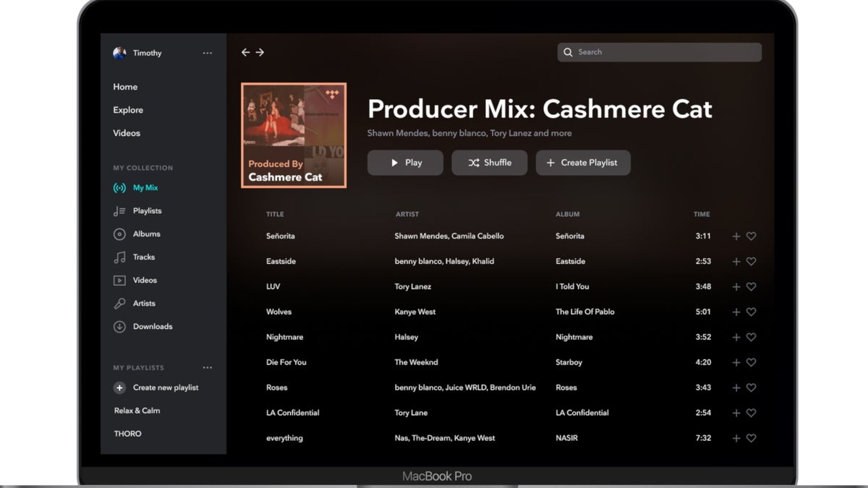Favorite Die For You with heart
Image resolution: width=868 pixels, height=488 pixels.
click(x=751, y=362)
